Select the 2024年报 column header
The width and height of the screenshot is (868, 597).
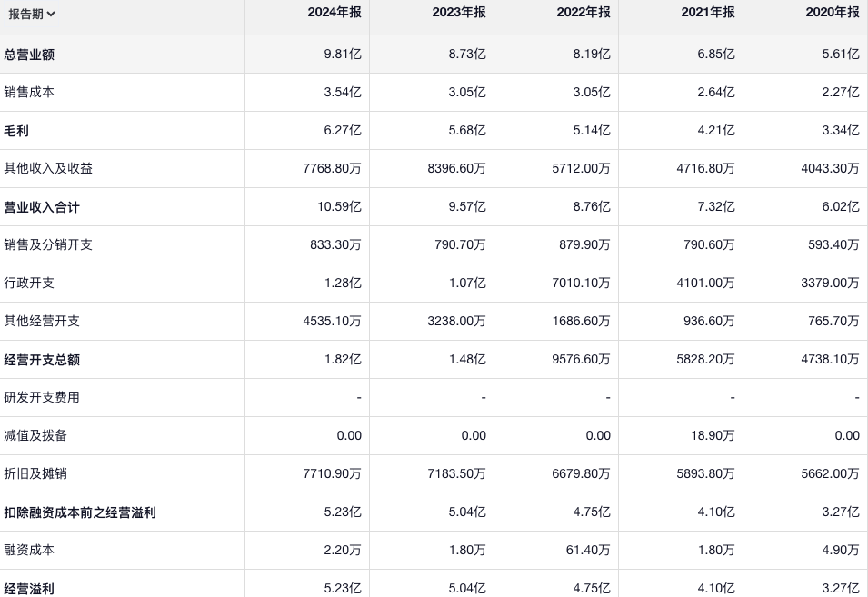click(334, 13)
